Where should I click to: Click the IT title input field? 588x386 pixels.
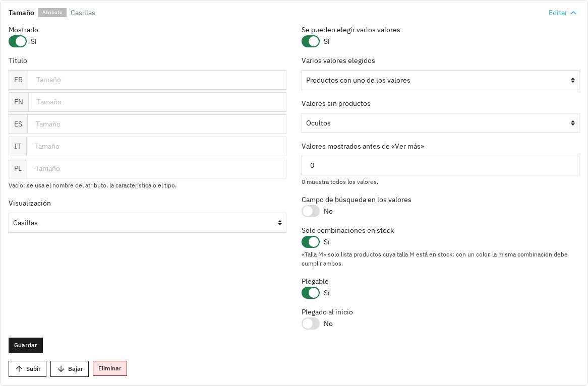click(x=156, y=146)
